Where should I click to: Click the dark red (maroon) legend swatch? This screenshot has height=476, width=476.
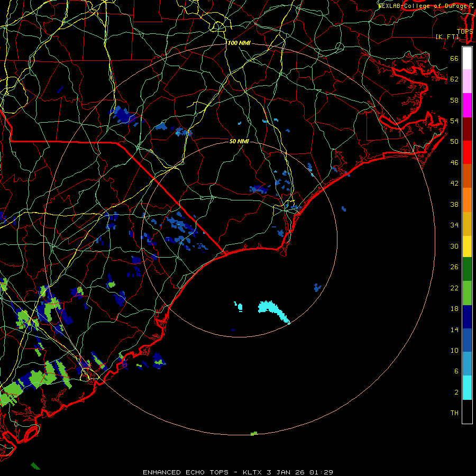pos(467,129)
